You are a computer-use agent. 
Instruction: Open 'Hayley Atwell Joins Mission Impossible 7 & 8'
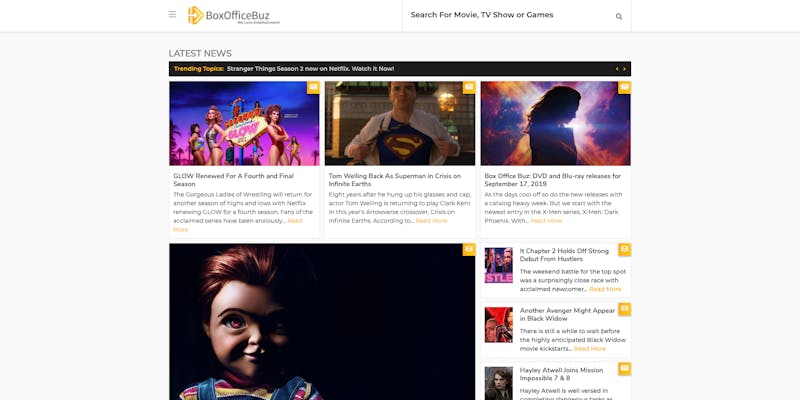(561, 374)
